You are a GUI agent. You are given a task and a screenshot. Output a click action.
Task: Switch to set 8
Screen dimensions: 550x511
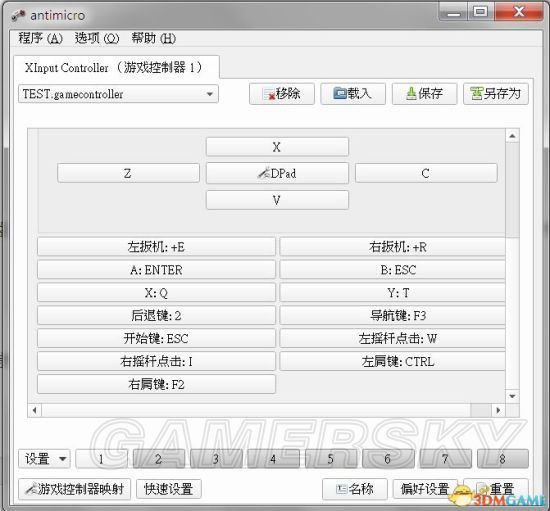(503, 459)
